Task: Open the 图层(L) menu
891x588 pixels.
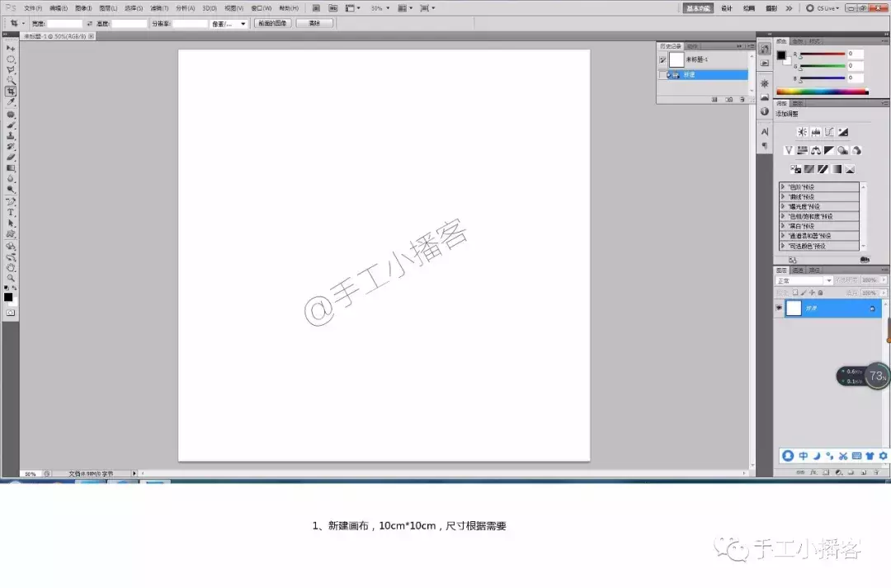Action: pos(108,8)
